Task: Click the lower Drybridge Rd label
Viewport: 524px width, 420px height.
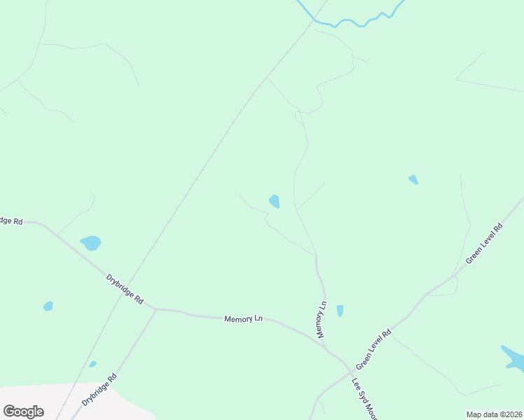Action: (x=99, y=389)
